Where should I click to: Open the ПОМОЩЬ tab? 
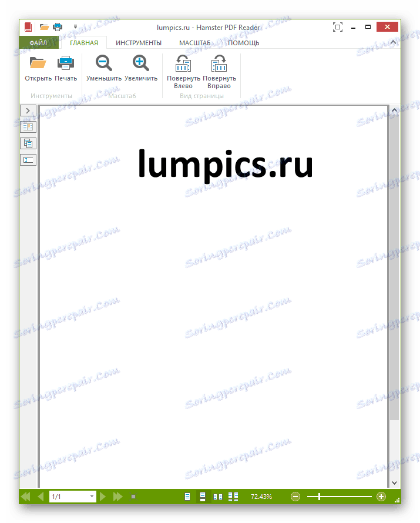point(244,43)
